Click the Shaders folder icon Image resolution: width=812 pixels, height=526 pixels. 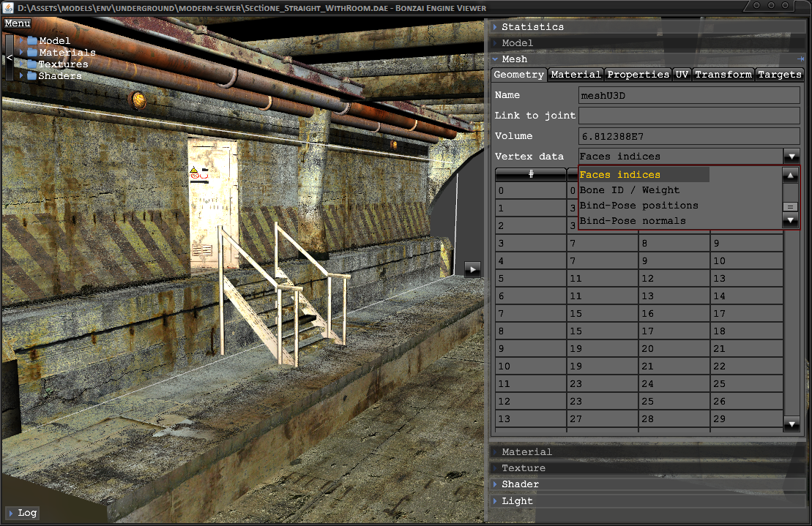32,76
